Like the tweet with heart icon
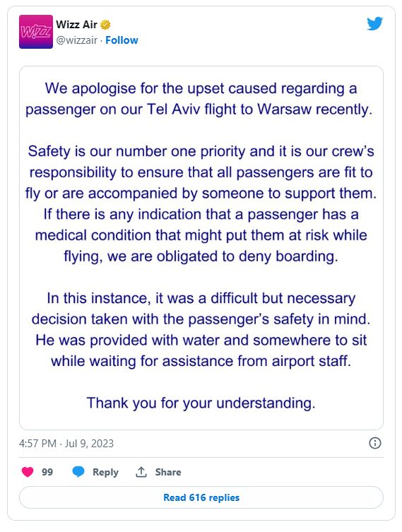The image size is (402, 532). click(x=28, y=472)
